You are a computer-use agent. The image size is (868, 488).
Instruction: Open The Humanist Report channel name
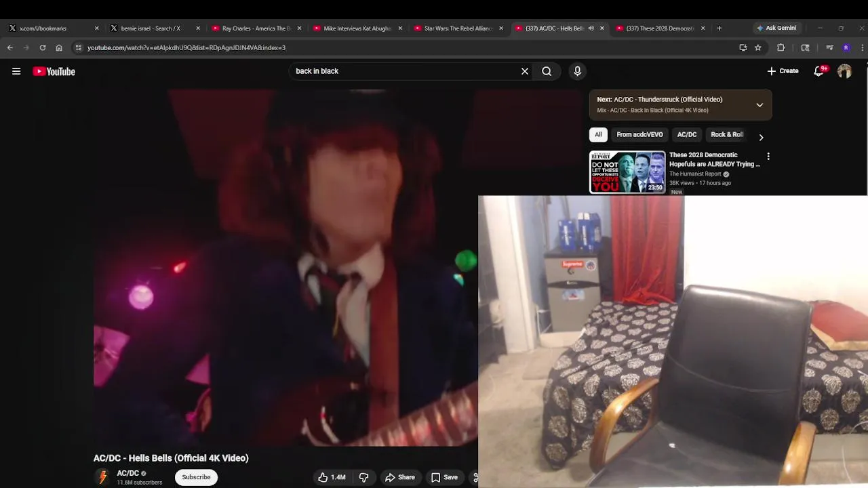point(695,174)
